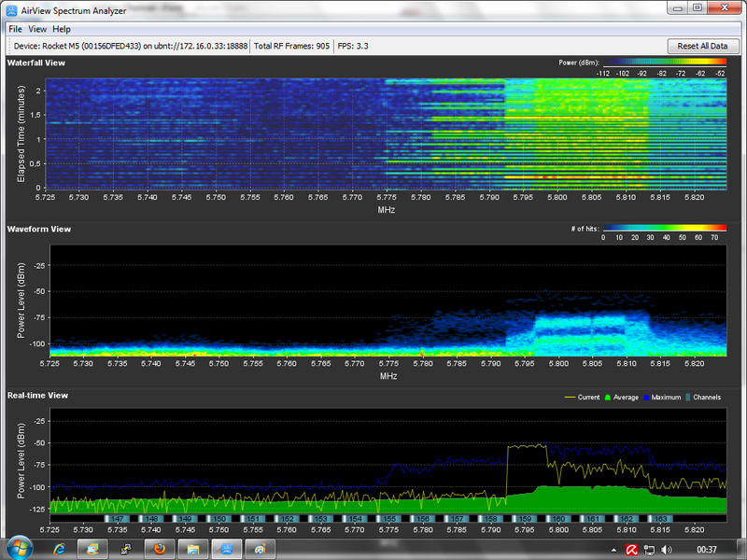Launch Internet Explorer from the taskbar
This screenshot has width=747, height=560.
[59, 548]
